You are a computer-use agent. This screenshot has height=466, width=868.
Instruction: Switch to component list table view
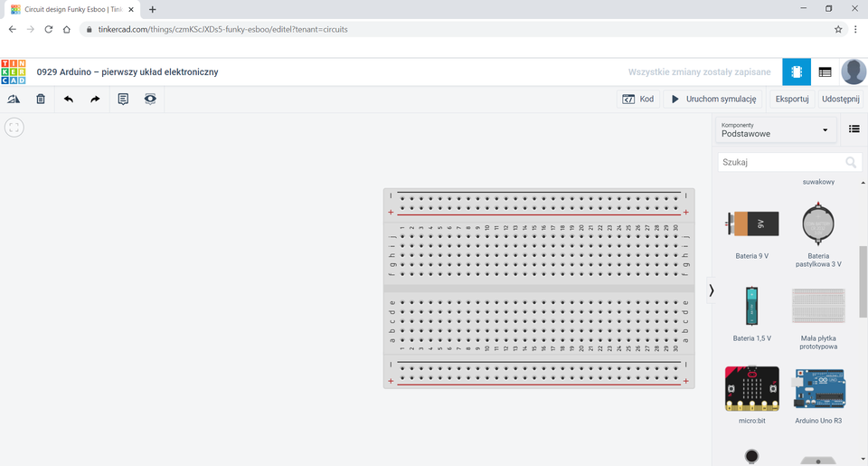point(825,71)
